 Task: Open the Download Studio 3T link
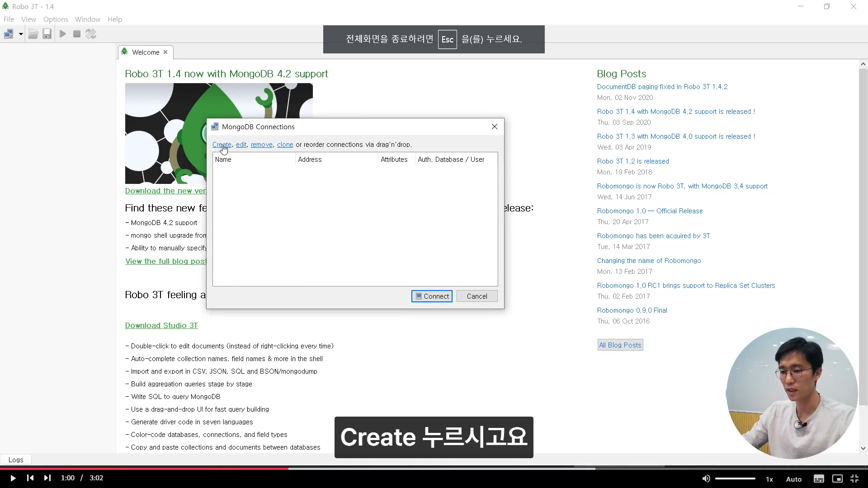point(161,325)
